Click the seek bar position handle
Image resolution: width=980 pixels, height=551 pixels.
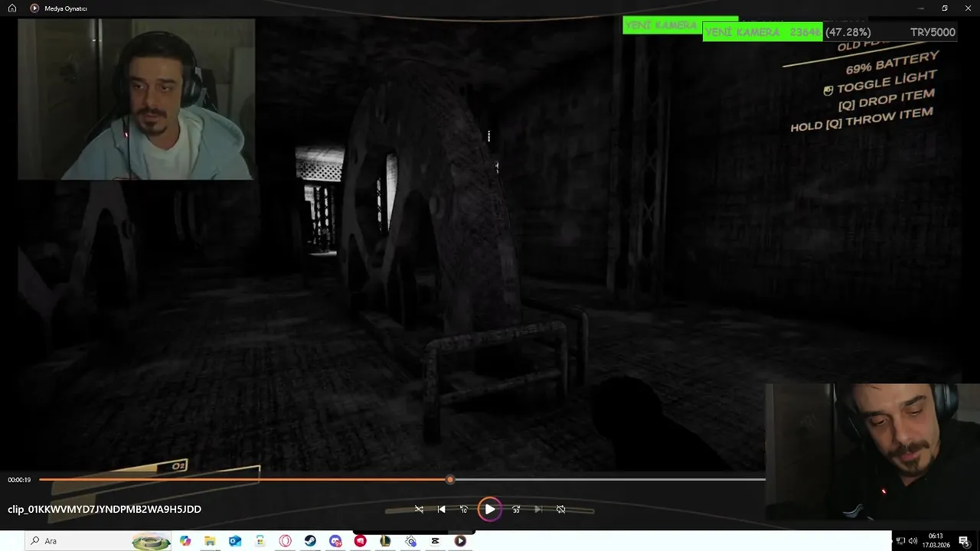point(450,479)
